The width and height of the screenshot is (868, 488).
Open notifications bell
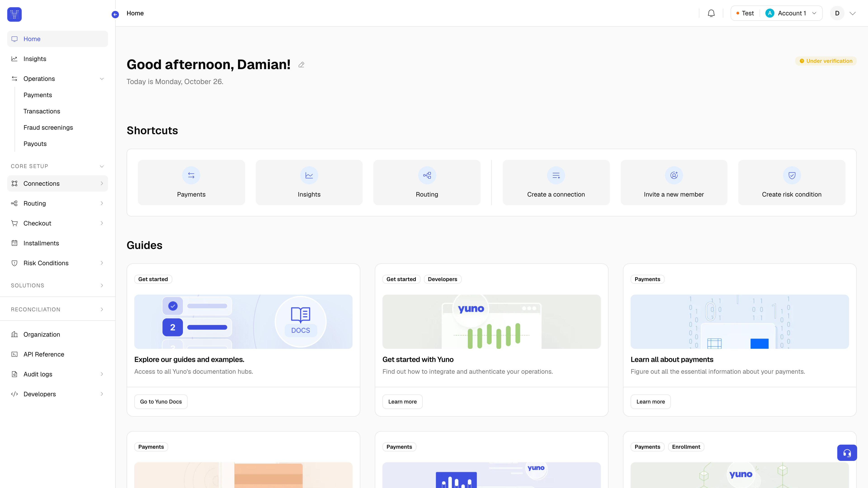711,13
